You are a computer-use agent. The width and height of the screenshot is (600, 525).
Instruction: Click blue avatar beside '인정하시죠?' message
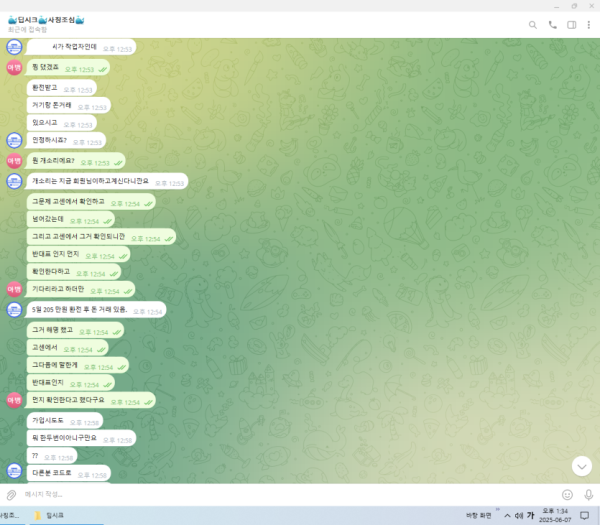(x=15, y=140)
